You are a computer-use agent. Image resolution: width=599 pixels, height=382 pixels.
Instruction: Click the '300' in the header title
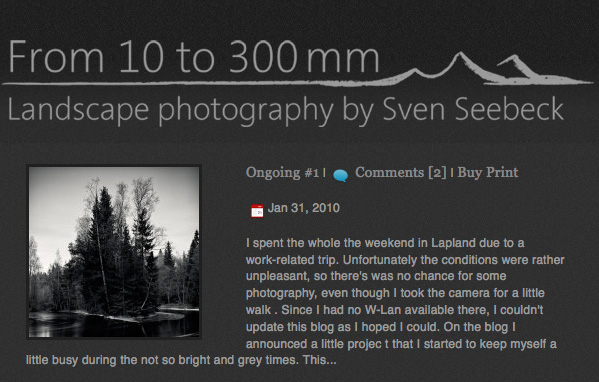tap(263, 57)
